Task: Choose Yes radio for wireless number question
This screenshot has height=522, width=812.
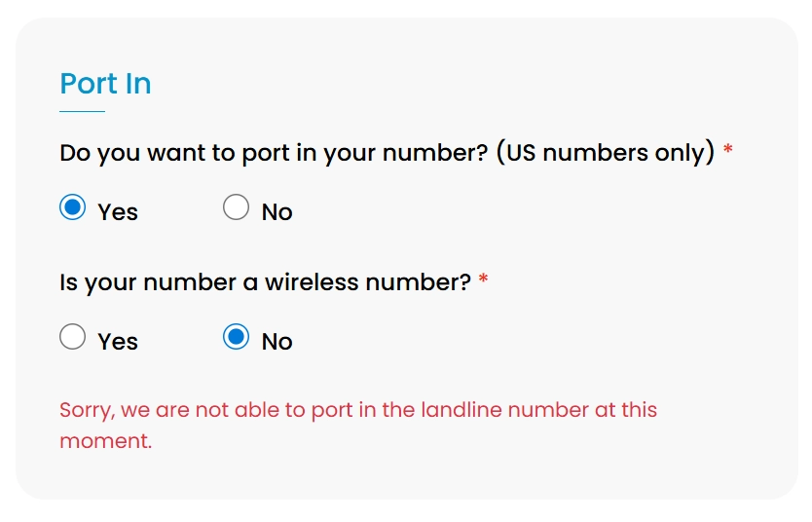Action: point(73,337)
